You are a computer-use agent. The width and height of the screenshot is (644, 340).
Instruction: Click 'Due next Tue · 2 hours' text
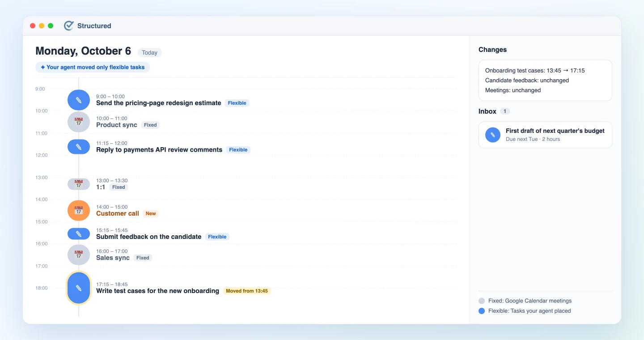[533, 139]
